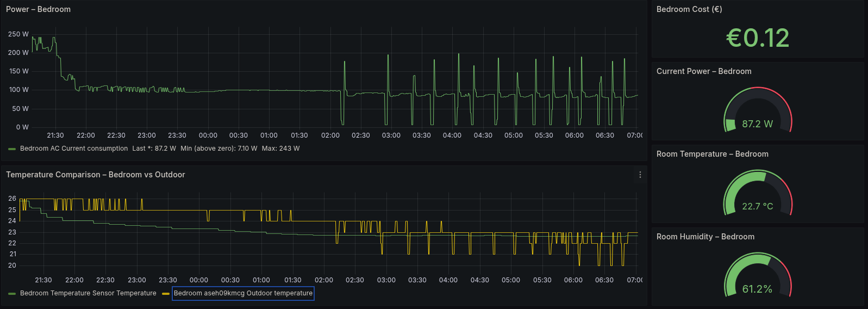Open the Bedroom Cost (€) panel title
Screen dimensions: 868x309
click(x=689, y=9)
